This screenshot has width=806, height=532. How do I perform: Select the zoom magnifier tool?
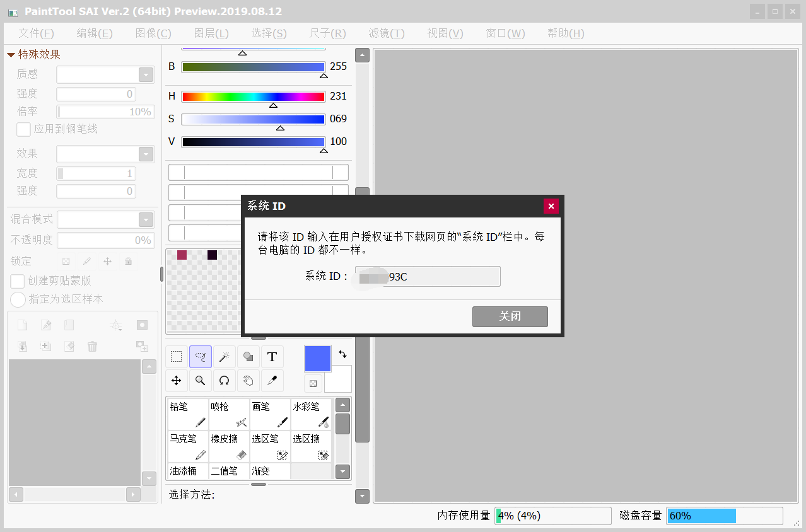point(201,381)
